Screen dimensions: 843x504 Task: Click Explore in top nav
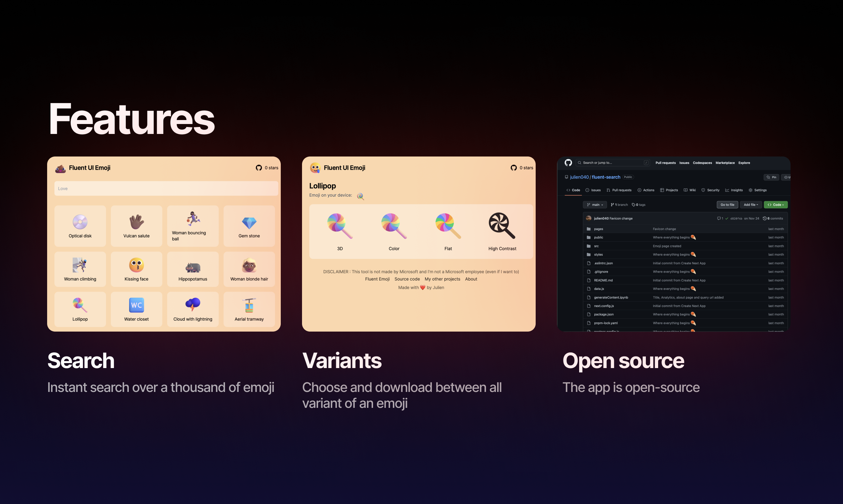tap(744, 163)
